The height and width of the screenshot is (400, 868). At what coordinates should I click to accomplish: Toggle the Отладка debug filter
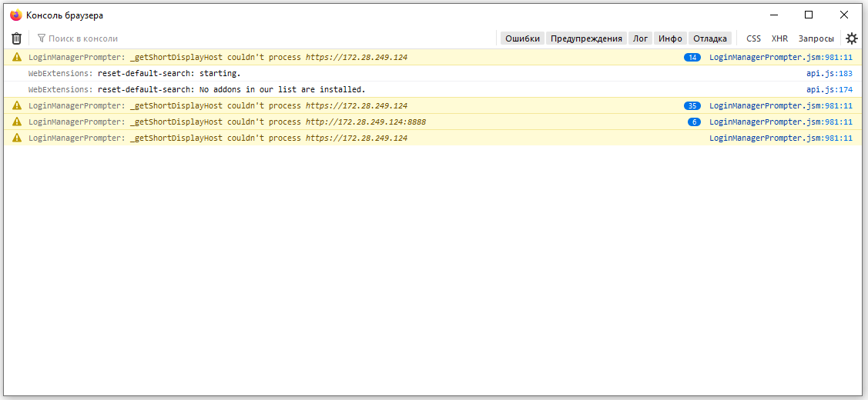click(710, 38)
